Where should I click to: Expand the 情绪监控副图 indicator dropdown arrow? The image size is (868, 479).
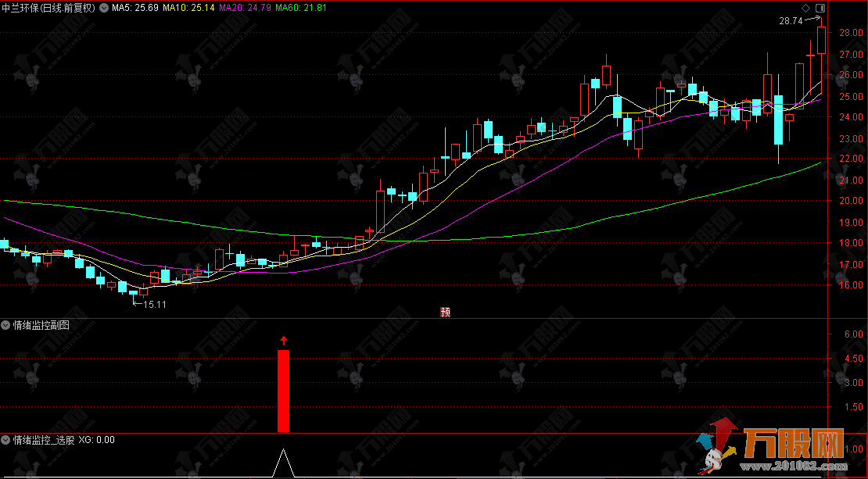[x=5, y=325]
